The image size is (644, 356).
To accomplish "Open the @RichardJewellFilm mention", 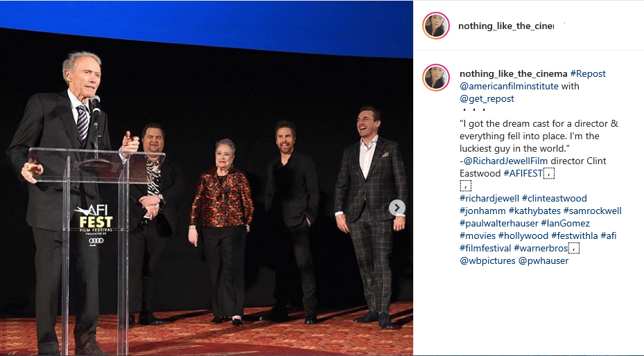I will pyautogui.click(x=505, y=161).
